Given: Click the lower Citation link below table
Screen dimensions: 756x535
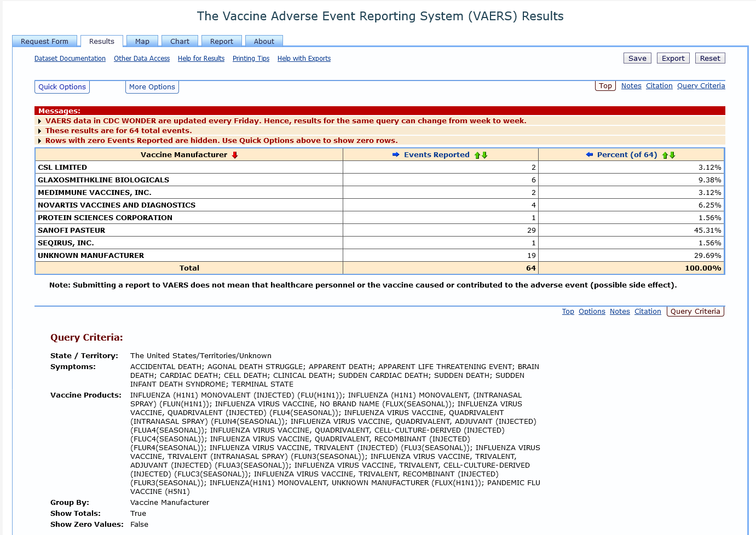Looking at the screenshot, I should 648,312.
